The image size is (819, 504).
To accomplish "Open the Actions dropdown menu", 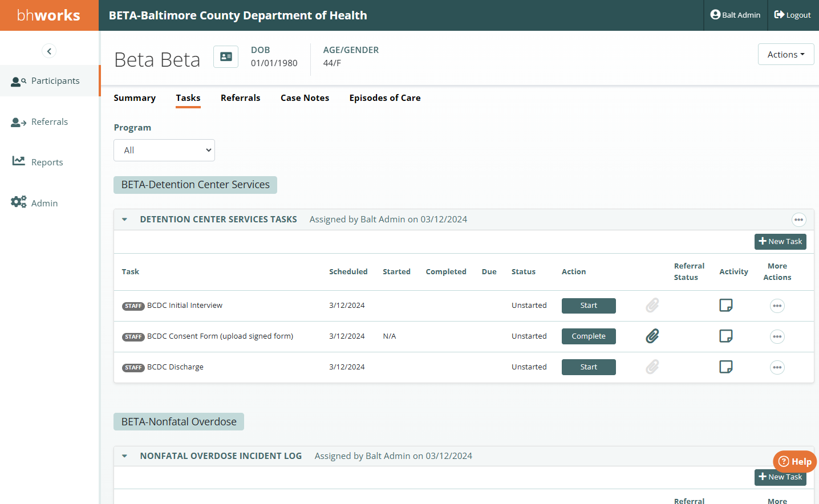I will click(786, 54).
